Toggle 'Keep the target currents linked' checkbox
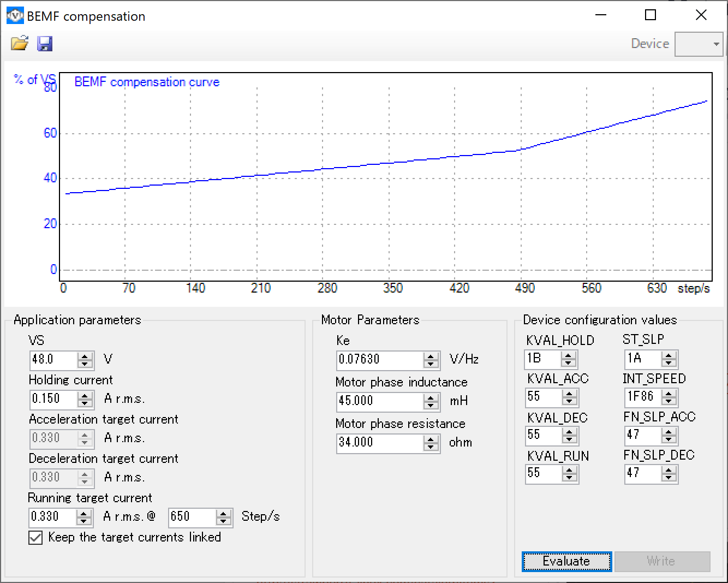Image resolution: width=728 pixels, height=583 pixels. click(x=35, y=538)
